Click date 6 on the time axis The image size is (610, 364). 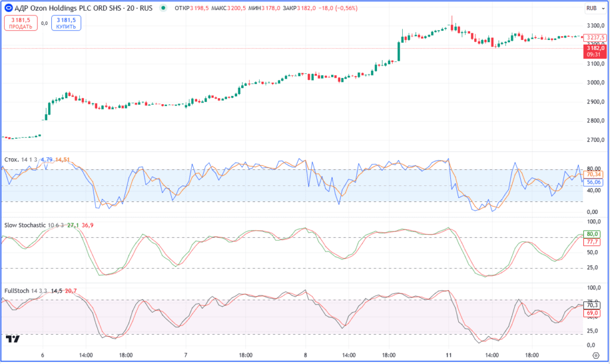(x=42, y=355)
